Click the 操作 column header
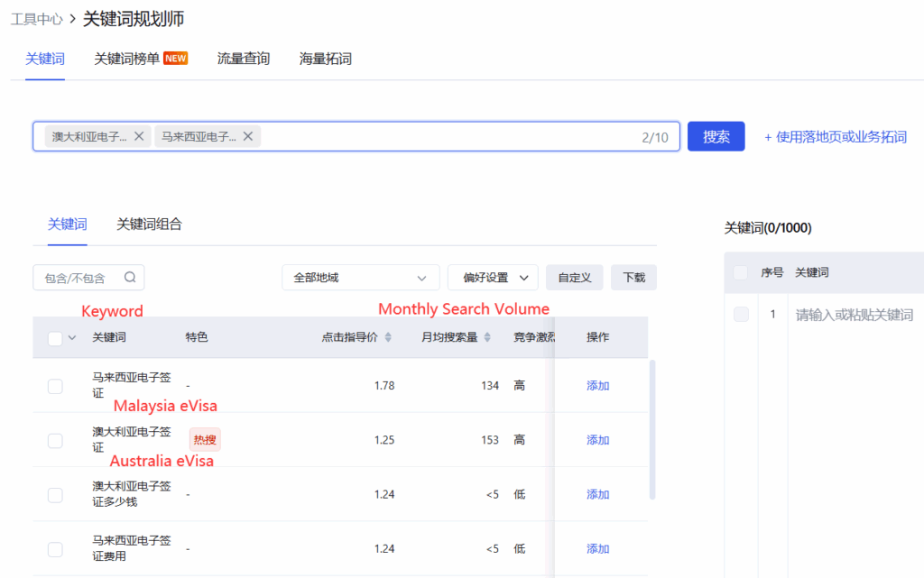Screen dimensions: 924x578 click(597, 337)
